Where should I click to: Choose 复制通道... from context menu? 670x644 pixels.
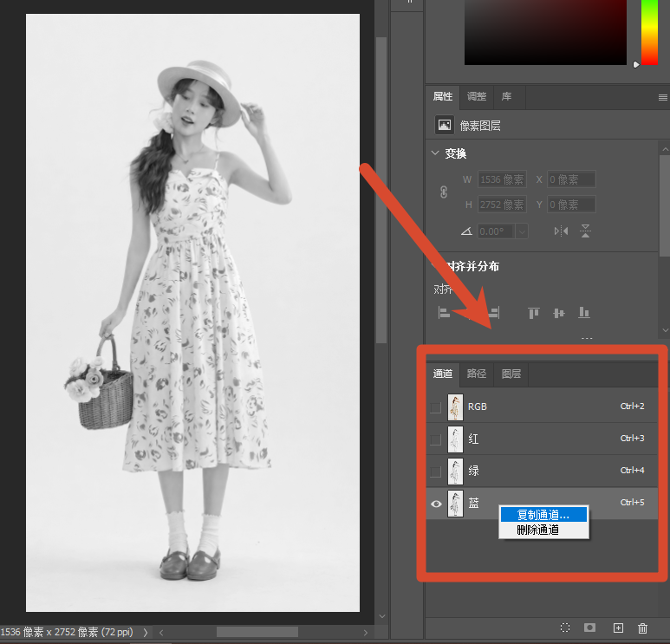coord(543,515)
